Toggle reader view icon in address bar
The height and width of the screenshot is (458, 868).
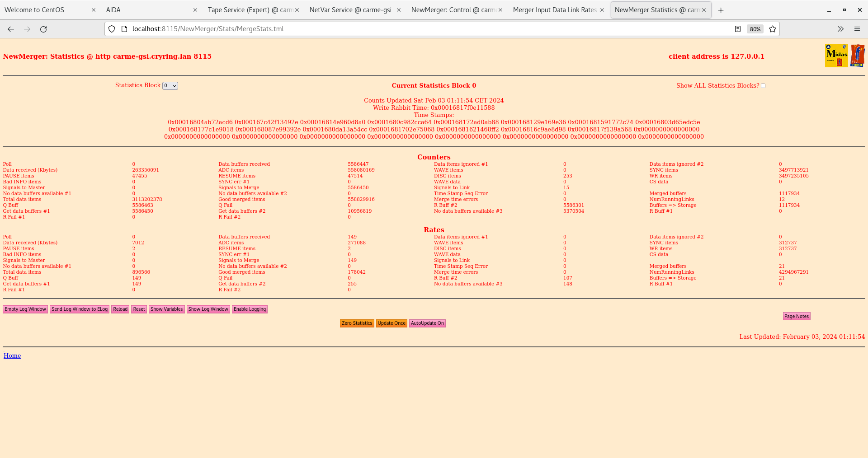tap(738, 29)
